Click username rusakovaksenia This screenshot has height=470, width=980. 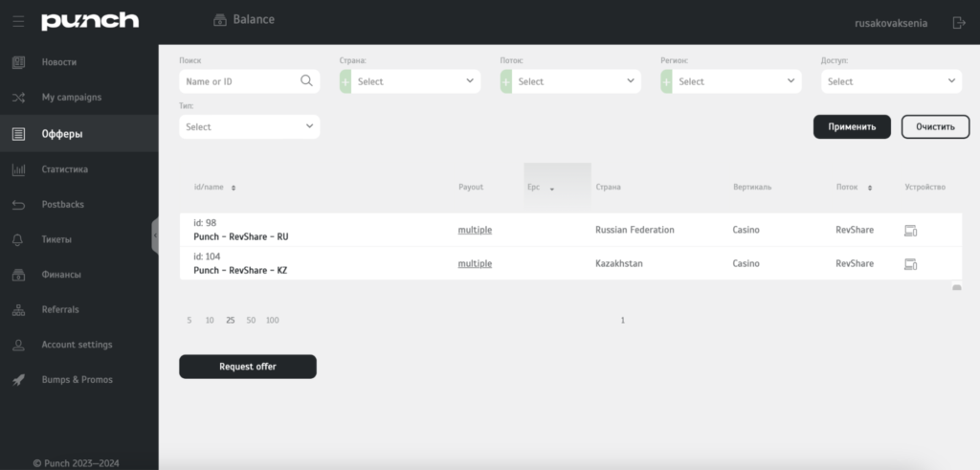tap(891, 23)
